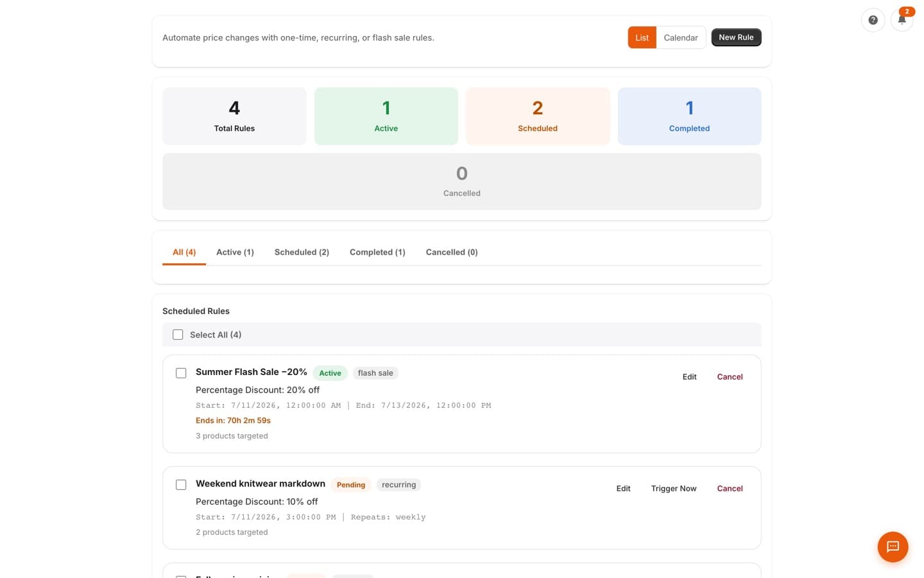Screen dimensions: 924x578
Task: Click "Percentage Discount: 10% off" text
Action: 257,502
